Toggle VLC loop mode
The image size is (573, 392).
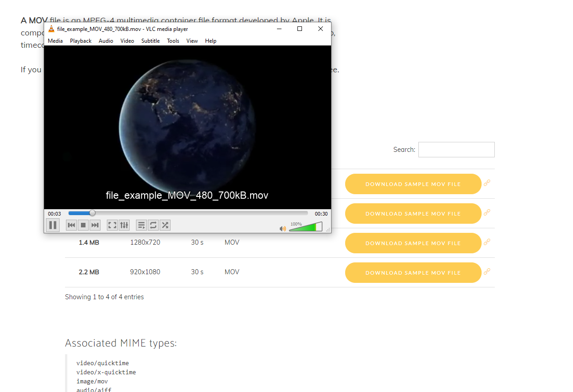pos(153,225)
